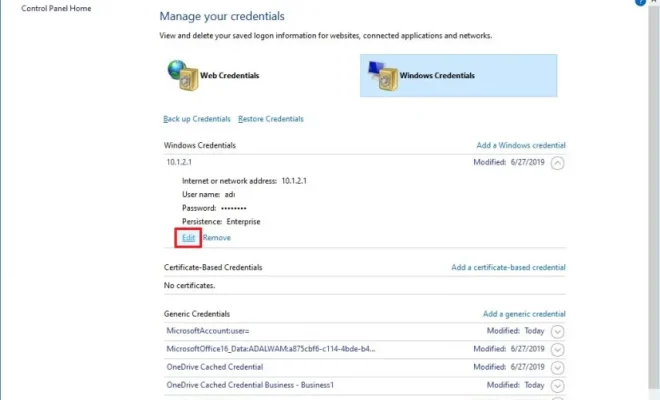Open Restore Credentials link
Image resolution: width=660 pixels, height=400 pixels.
point(270,119)
